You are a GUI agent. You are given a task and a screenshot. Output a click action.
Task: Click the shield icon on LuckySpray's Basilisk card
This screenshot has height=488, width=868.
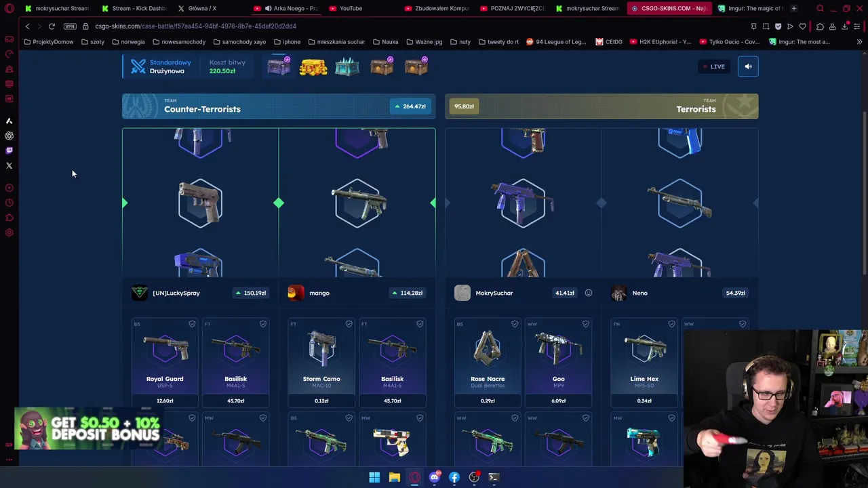pyautogui.click(x=263, y=325)
